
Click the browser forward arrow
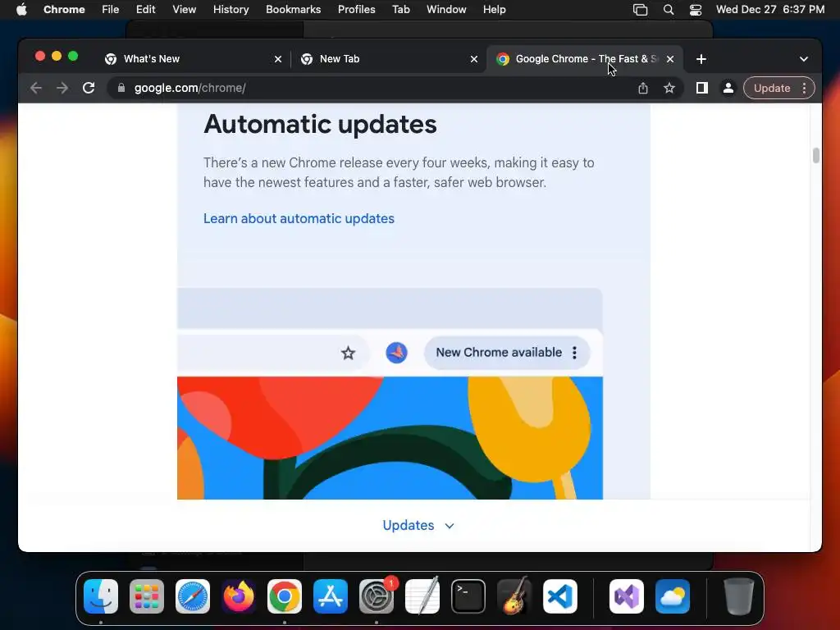[62, 88]
